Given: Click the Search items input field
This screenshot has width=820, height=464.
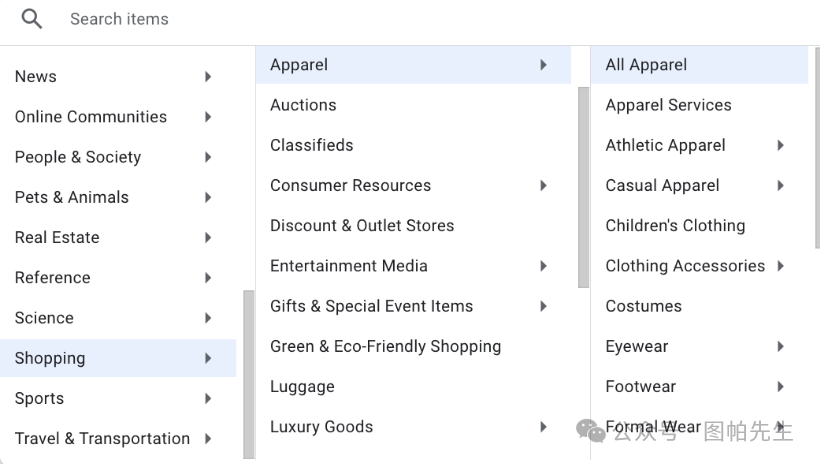Looking at the screenshot, I should click(x=300, y=19).
